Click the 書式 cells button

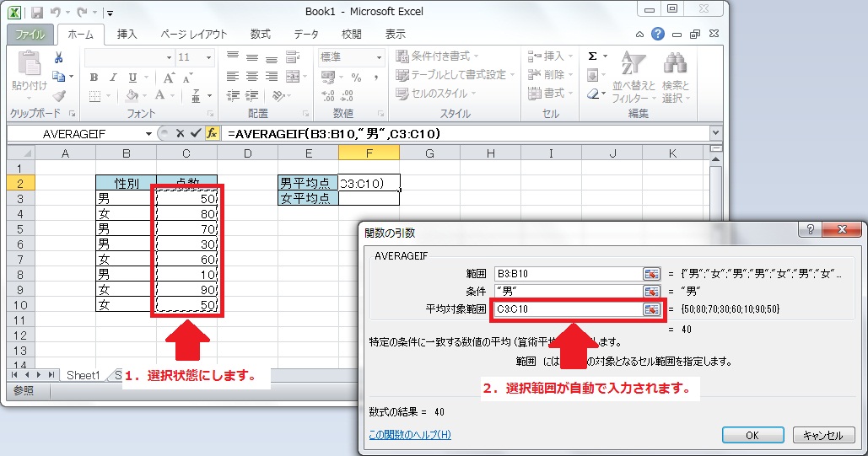pyautogui.click(x=550, y=93)
